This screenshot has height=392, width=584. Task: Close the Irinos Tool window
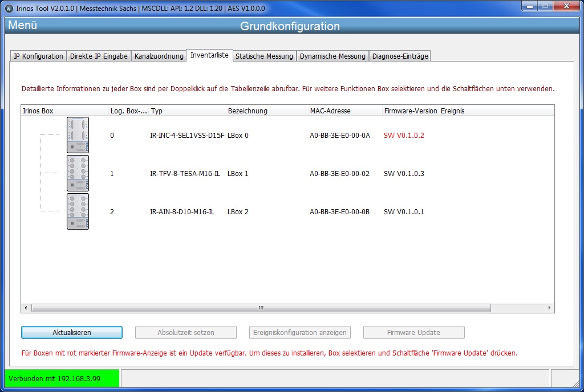tap(566, 6)
